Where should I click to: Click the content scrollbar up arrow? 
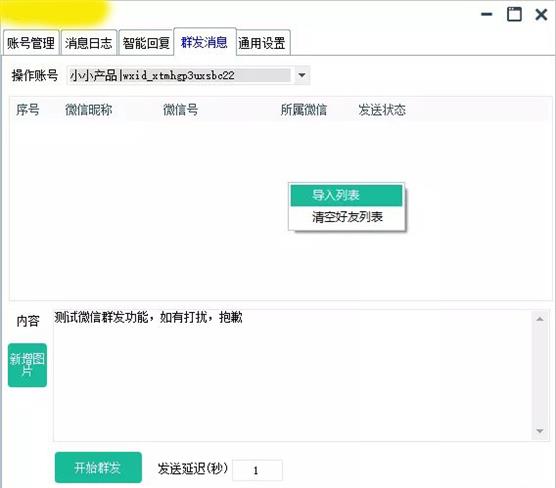tap(540, 319)
